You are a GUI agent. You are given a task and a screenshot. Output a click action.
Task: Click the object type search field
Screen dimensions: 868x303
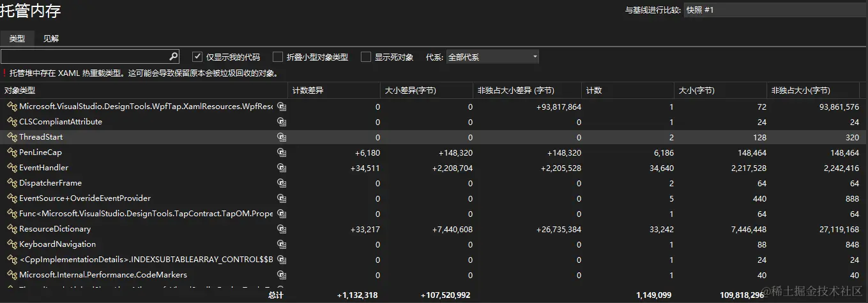tap(84, 56)
